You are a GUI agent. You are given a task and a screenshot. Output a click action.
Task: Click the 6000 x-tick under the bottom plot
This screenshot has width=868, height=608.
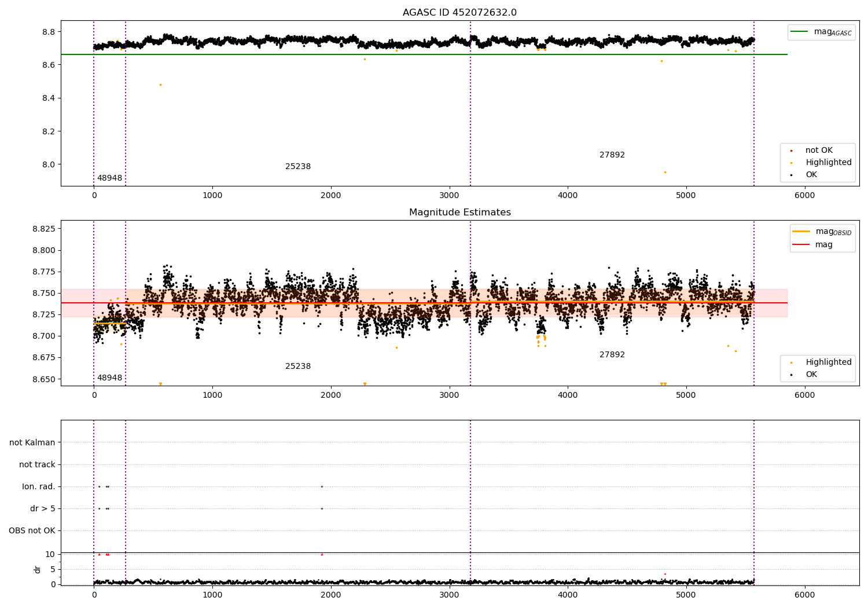pos(805,595)
